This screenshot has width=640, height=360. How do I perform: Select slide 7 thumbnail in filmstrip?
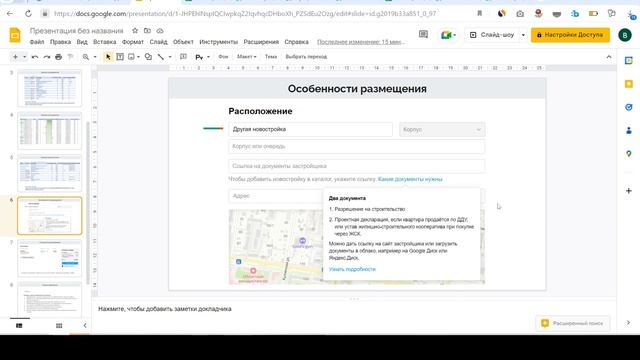point(50,258)
